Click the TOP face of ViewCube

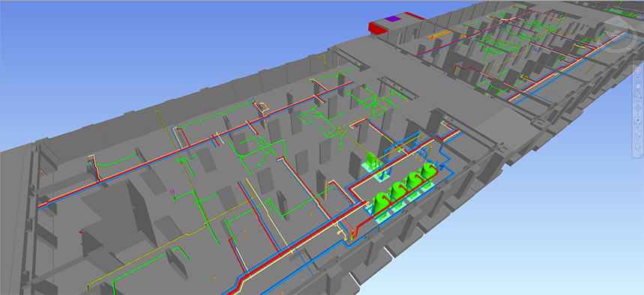tap(616, 22)
